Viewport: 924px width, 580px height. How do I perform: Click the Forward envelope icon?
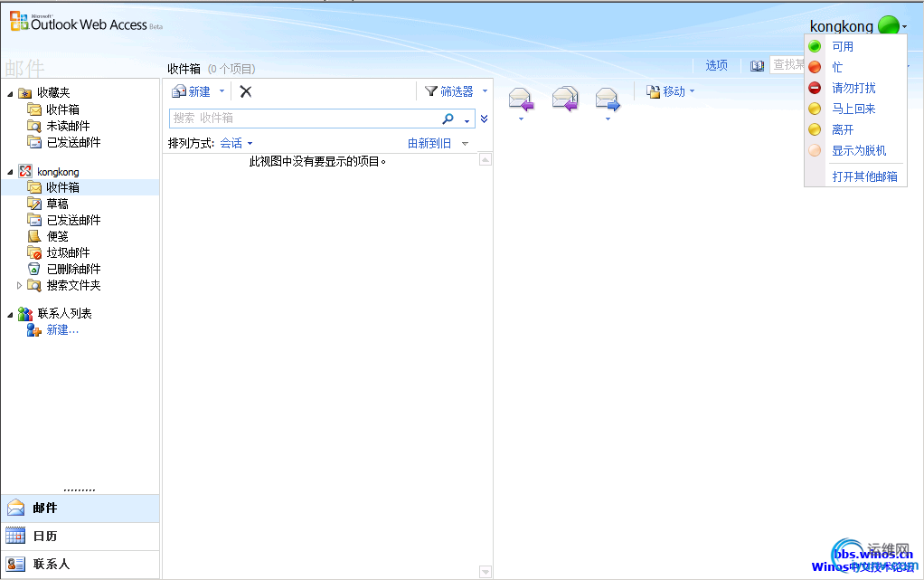(608, 99)
